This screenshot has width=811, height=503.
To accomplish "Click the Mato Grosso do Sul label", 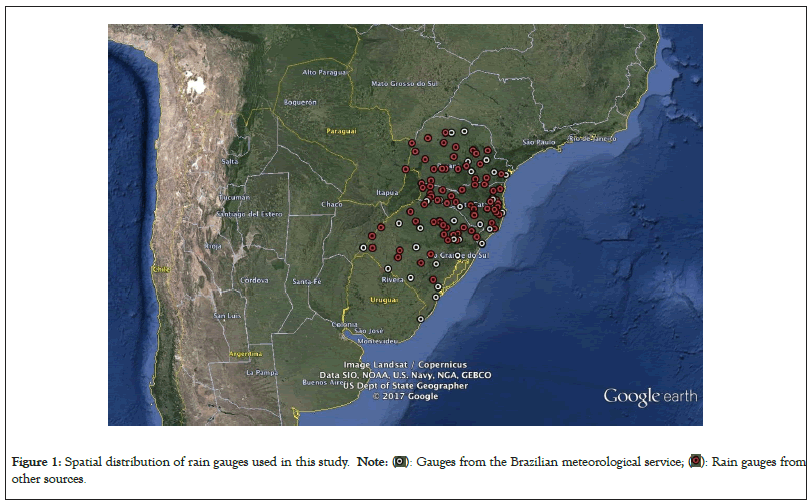I will (x=404, y=83).
